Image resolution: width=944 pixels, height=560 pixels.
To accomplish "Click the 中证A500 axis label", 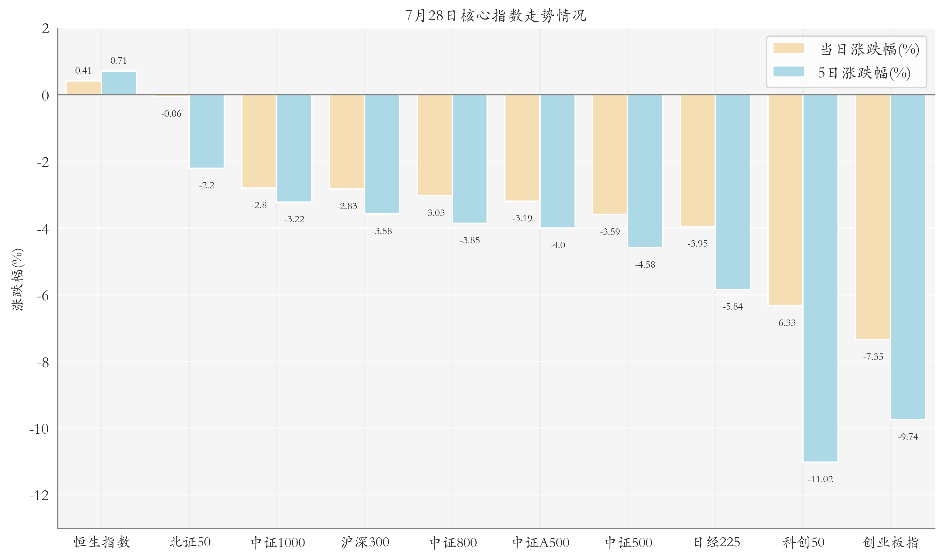I will point(541,543).
